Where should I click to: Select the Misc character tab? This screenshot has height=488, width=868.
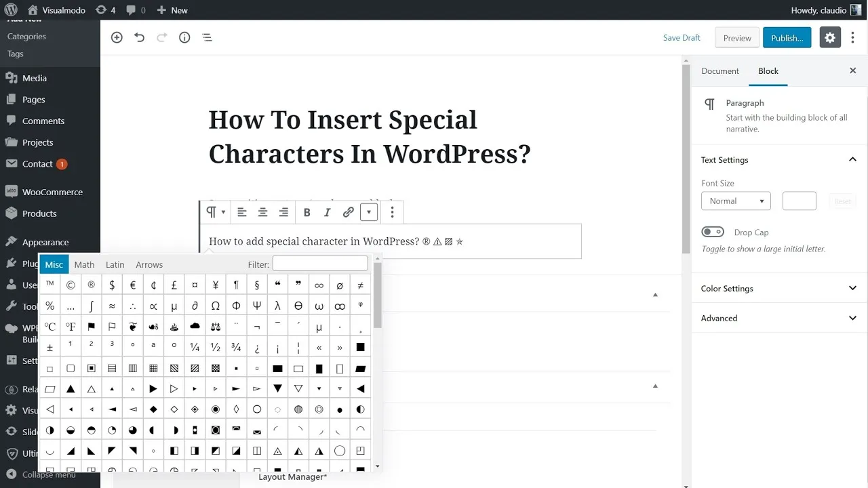point(54,264)
